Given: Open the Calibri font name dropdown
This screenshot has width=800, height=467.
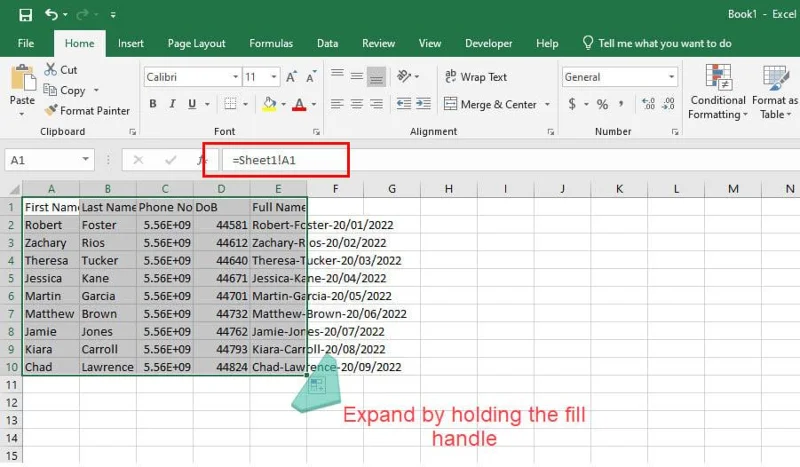Looking at the screenshot, I should pyautogui.click(x=236, y=77).
